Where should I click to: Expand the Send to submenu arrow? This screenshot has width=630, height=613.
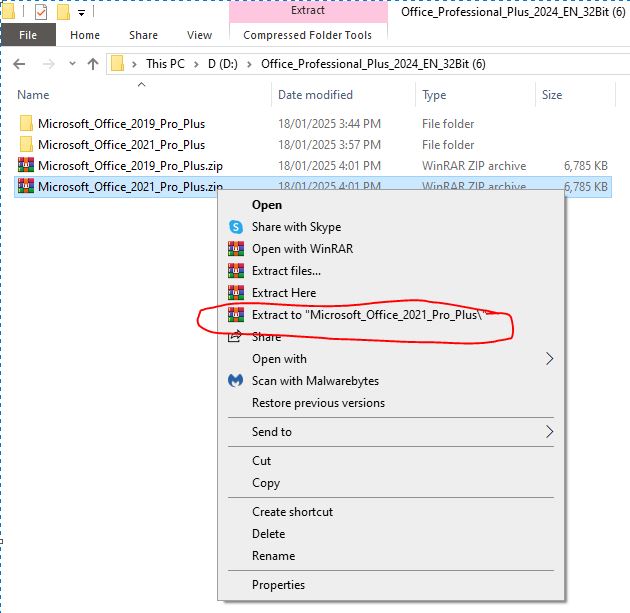(x=549, y=432)
